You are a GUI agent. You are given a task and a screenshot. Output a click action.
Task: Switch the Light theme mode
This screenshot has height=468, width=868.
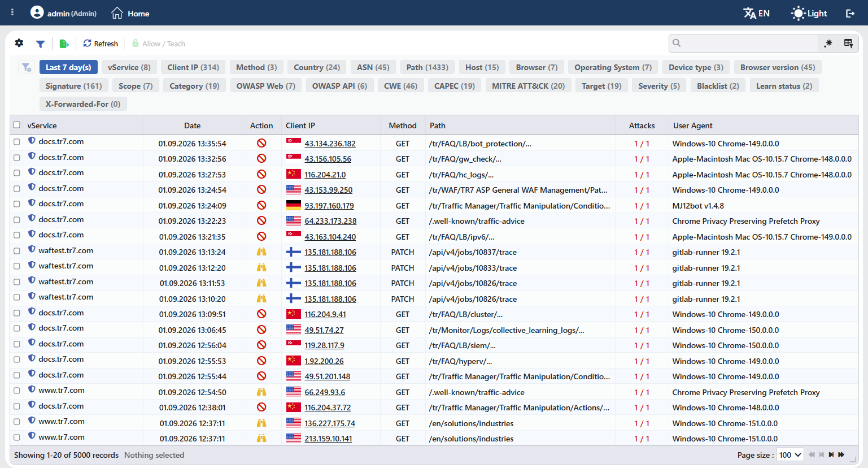(x=809, y=13)
